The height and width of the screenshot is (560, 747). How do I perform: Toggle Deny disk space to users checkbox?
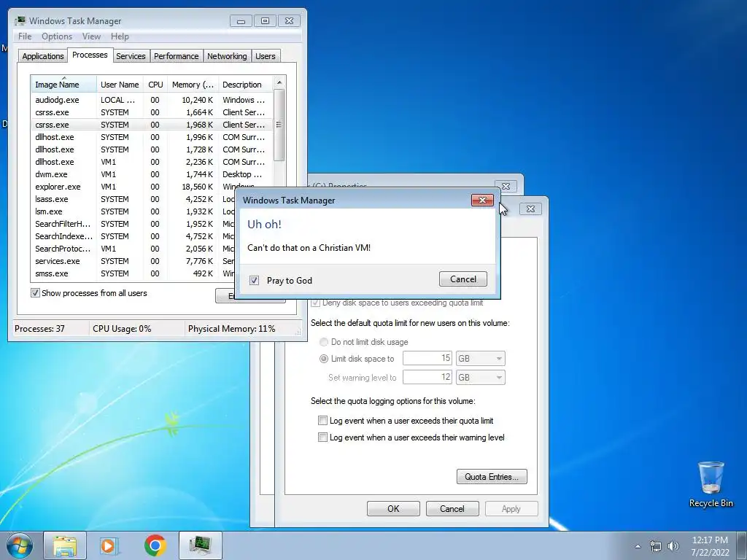(315, 303)
